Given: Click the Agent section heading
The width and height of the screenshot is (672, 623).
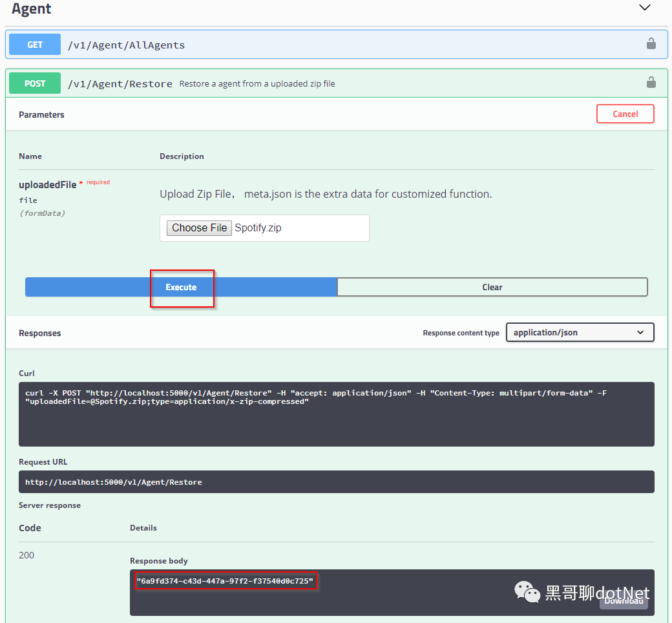Looking at the screenshot, I should tap(31, 8).
